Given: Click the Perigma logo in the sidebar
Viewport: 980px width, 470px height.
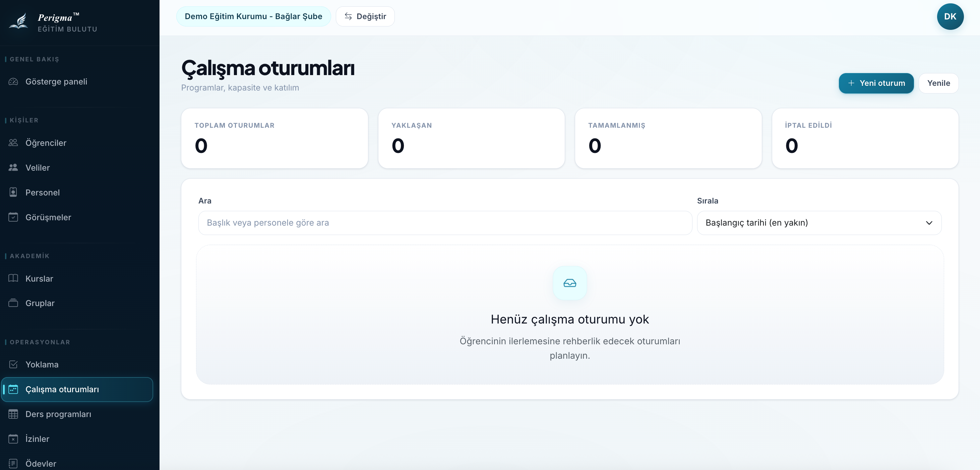Looking at the screenshot, I should coord(53,22).
